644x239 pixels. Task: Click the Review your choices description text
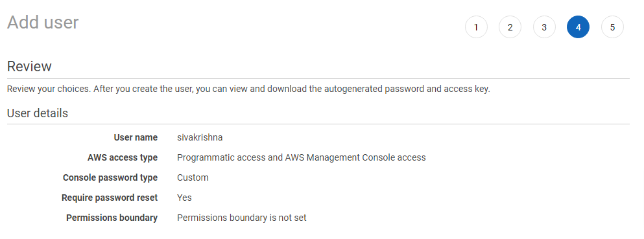click(248, 89)
